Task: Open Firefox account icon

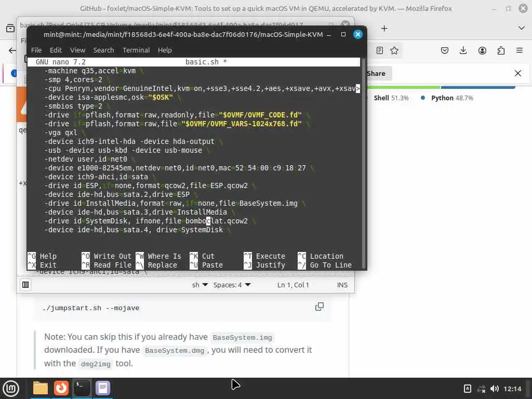Action: click(482, 50)
